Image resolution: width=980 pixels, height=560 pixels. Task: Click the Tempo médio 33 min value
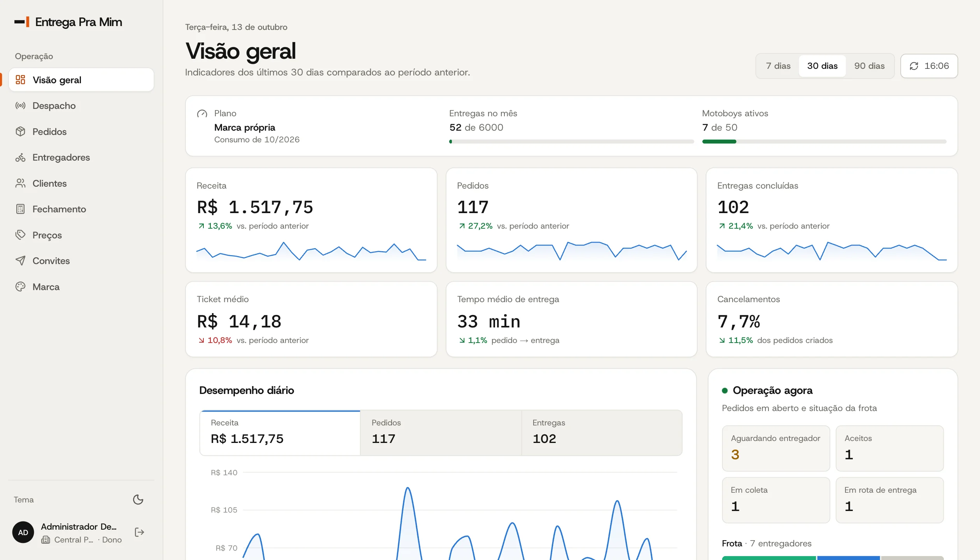[488, 322]
